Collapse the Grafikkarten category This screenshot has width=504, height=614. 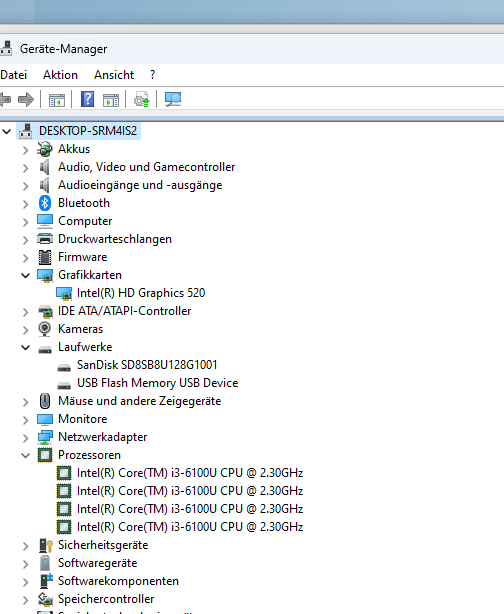tap(25, 276)
